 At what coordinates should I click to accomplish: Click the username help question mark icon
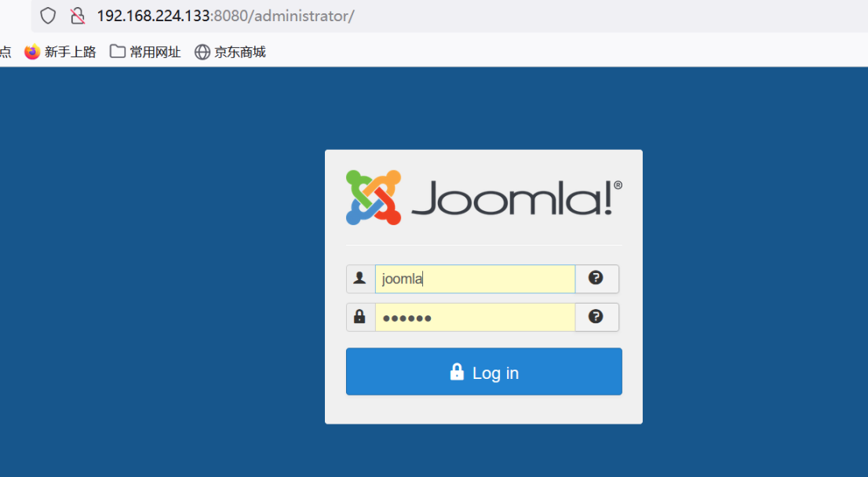596,278
